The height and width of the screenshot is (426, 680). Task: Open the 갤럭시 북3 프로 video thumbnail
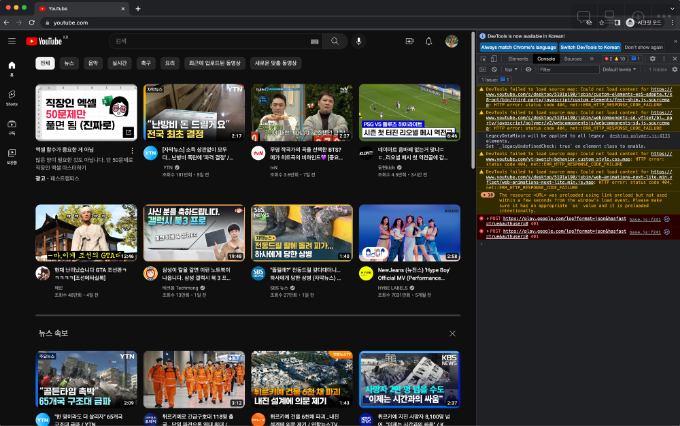click(194, 233)
